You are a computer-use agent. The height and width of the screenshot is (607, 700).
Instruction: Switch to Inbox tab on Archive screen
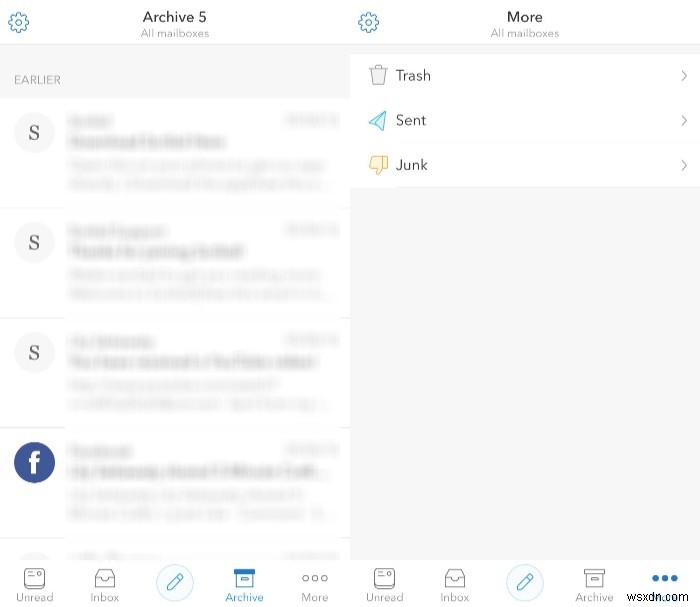(x=104, y=585)
